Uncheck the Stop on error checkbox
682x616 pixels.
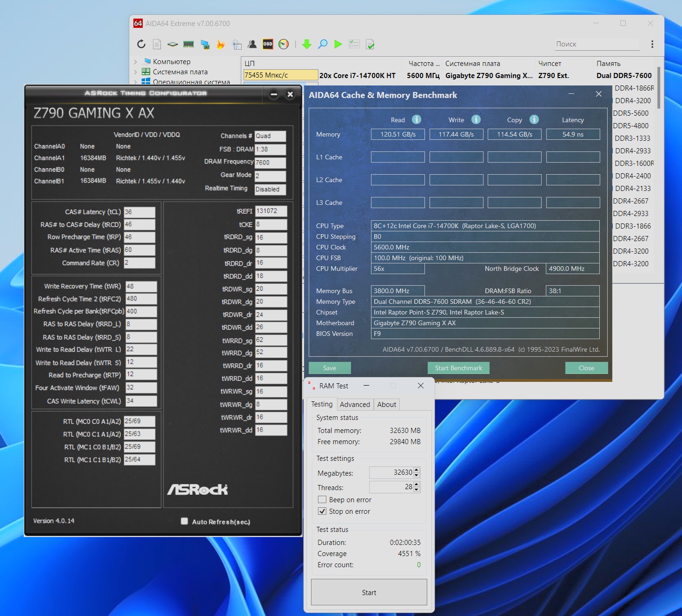click(x=322, y=511)
